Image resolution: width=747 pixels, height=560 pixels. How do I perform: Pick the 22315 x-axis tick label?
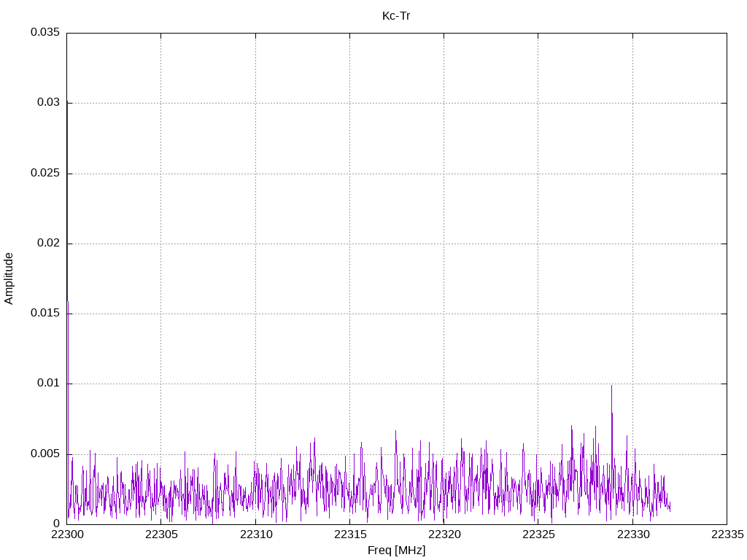[349, 534]
